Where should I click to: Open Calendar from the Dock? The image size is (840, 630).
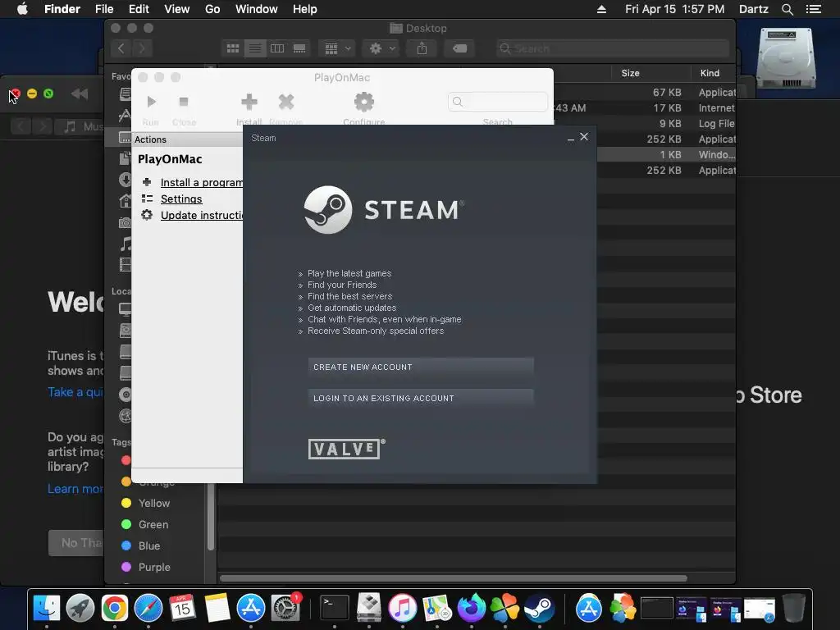[182, 608]
